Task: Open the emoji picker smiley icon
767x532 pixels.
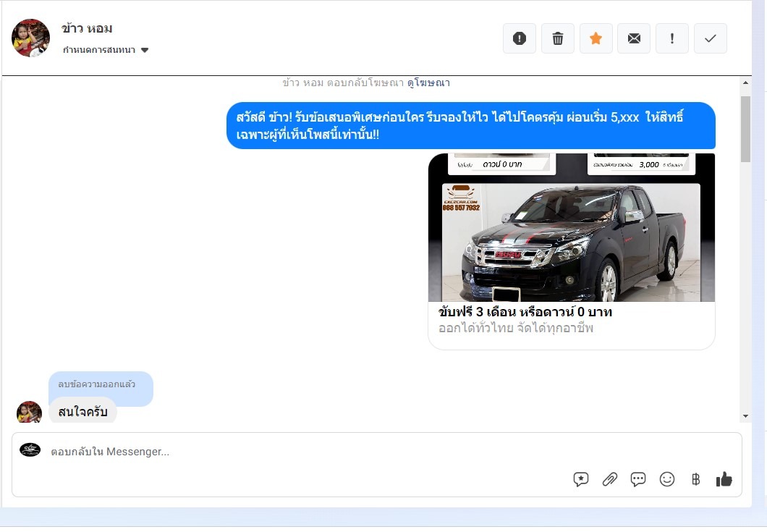Action: 666,479
